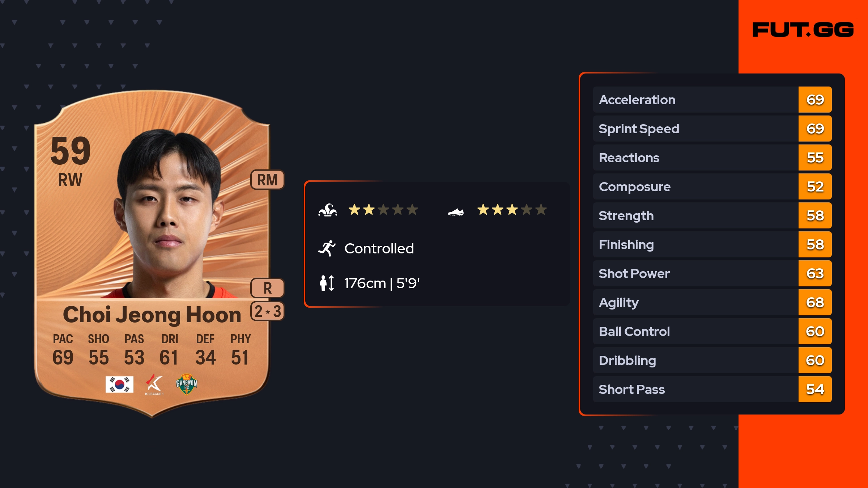Click the FUT.GG logo
Screen dimensions: 868x488
click(803, 30)
